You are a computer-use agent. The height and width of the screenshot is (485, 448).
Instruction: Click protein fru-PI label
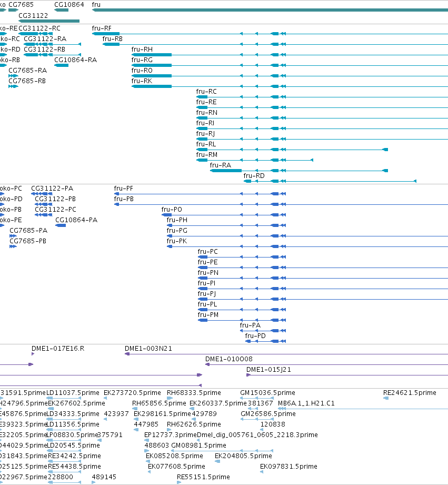click(206, 283)
